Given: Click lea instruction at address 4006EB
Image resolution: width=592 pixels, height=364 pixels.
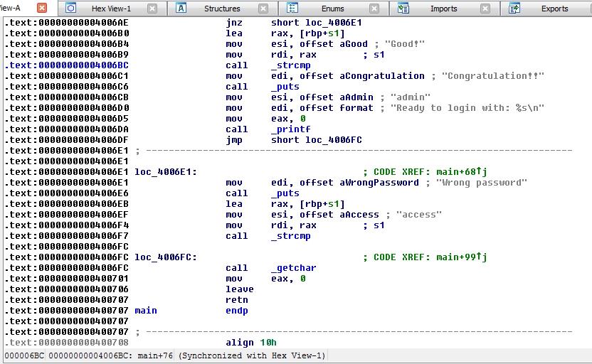Looking at the screenshot, I should click(x=285, y=204).
